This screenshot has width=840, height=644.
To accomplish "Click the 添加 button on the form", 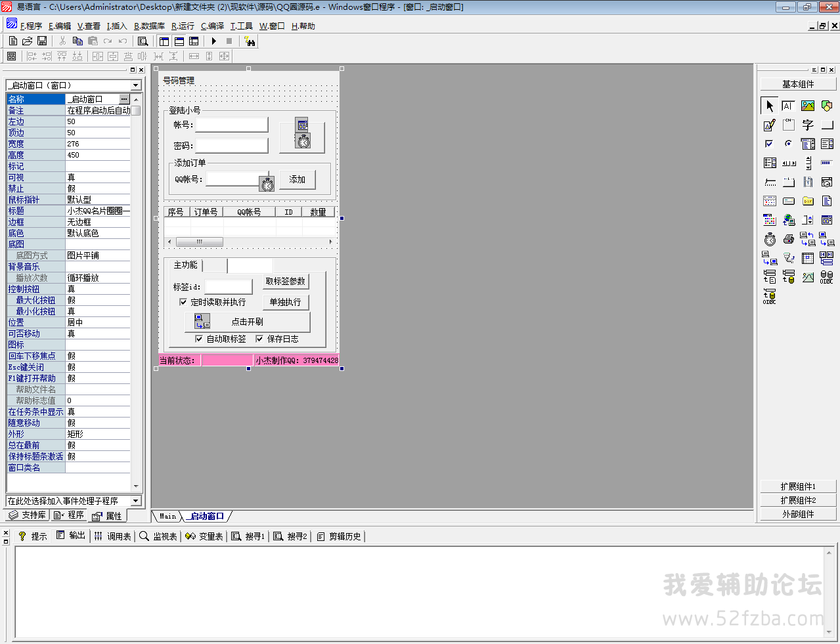I will click(x=297, y=179).
